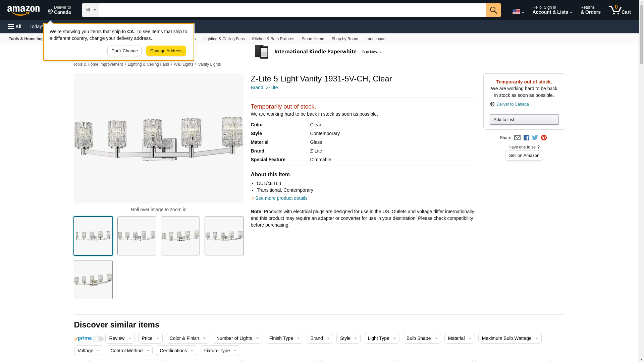Click the magnifier search button
This screenshot has width=644, height=362.
point(493,10)
